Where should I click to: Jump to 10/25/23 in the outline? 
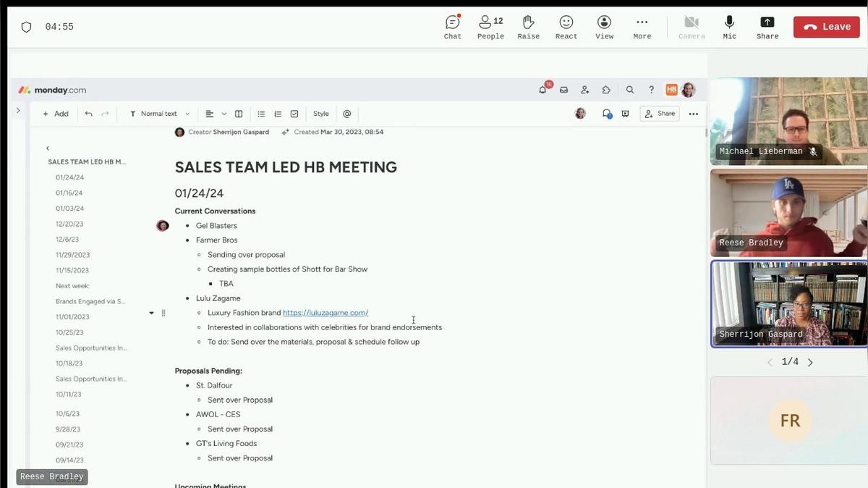click(69, 332)
